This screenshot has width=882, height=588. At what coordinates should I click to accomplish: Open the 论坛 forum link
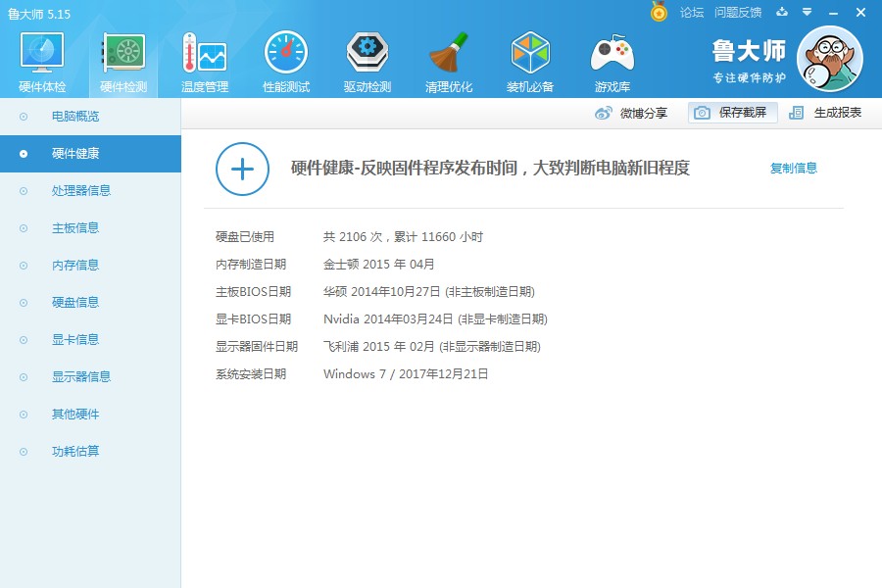pos(692,13)
